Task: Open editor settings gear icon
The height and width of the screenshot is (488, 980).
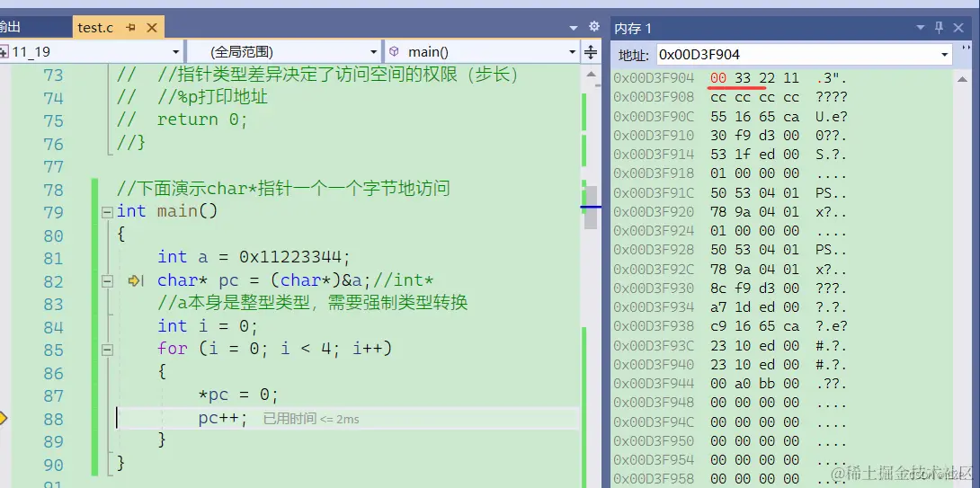Action: pyautogui.click(x=593, y=26)
